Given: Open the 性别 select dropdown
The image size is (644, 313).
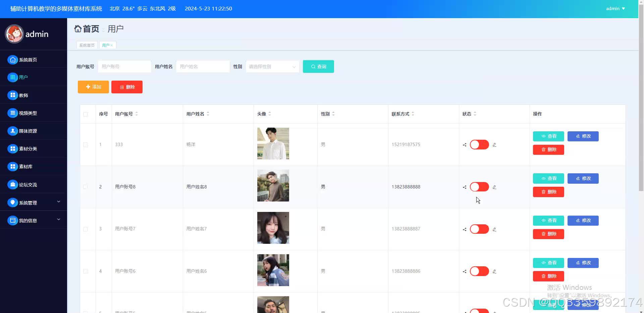Looking at the screenshot, I should (272, 66).
